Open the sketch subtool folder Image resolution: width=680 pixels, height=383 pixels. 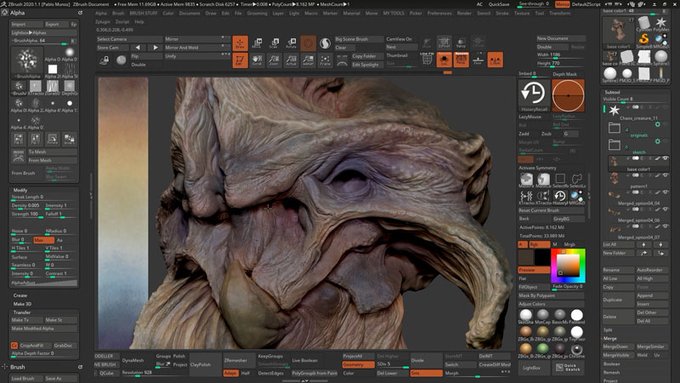614,144
